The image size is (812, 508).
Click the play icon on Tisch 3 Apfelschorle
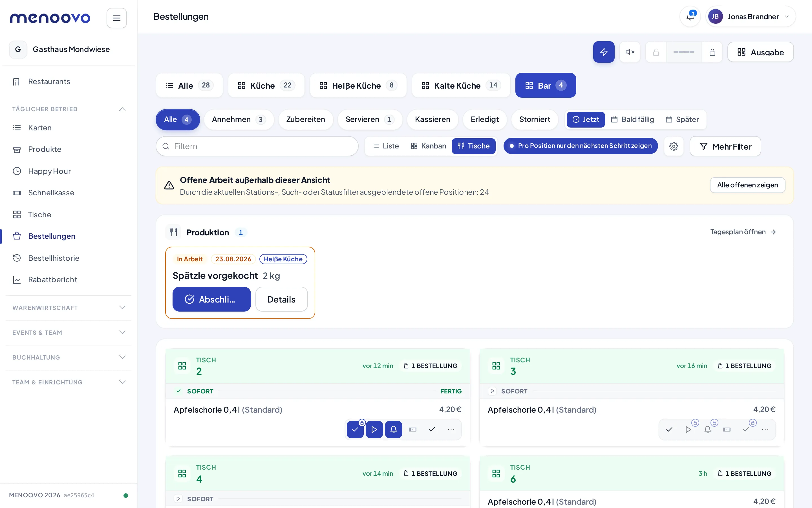688,429
